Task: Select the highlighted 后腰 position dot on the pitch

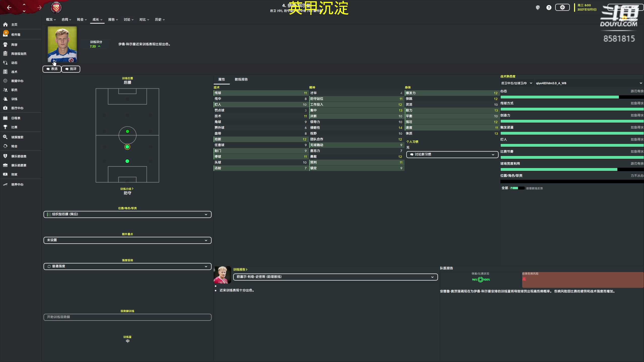Action: [127, 147]
